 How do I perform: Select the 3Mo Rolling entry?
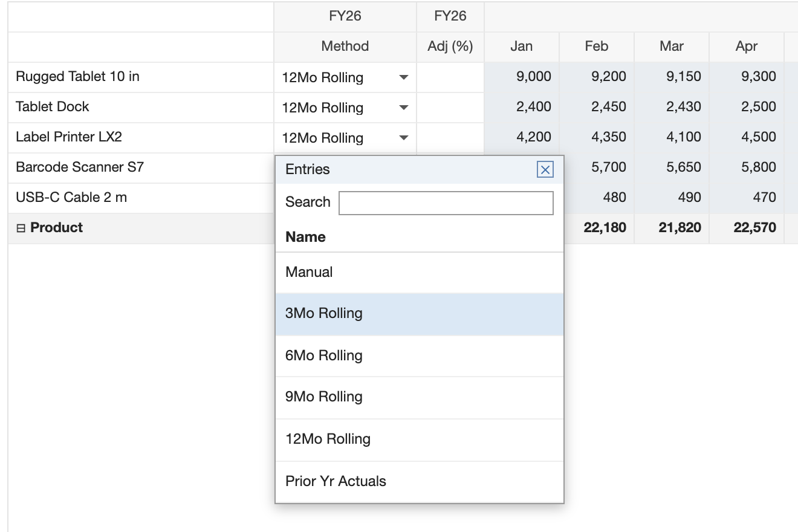(420, 314)
